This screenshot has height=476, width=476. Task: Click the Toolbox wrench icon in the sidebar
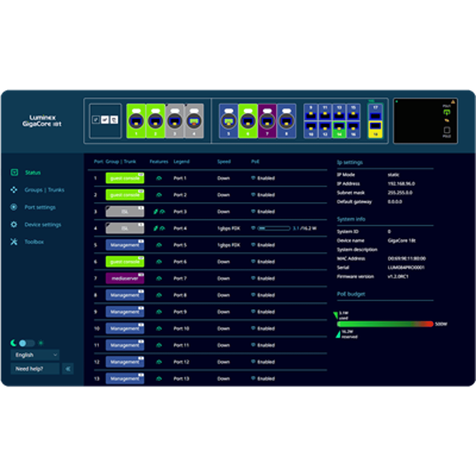coord(14,242)
